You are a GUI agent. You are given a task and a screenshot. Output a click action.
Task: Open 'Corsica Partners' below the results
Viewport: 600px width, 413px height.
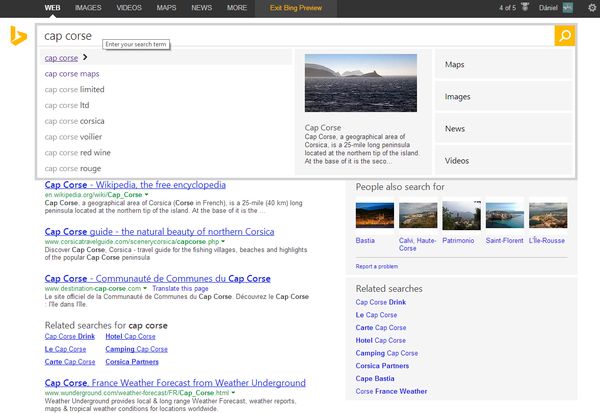click(x=132, y=362)
